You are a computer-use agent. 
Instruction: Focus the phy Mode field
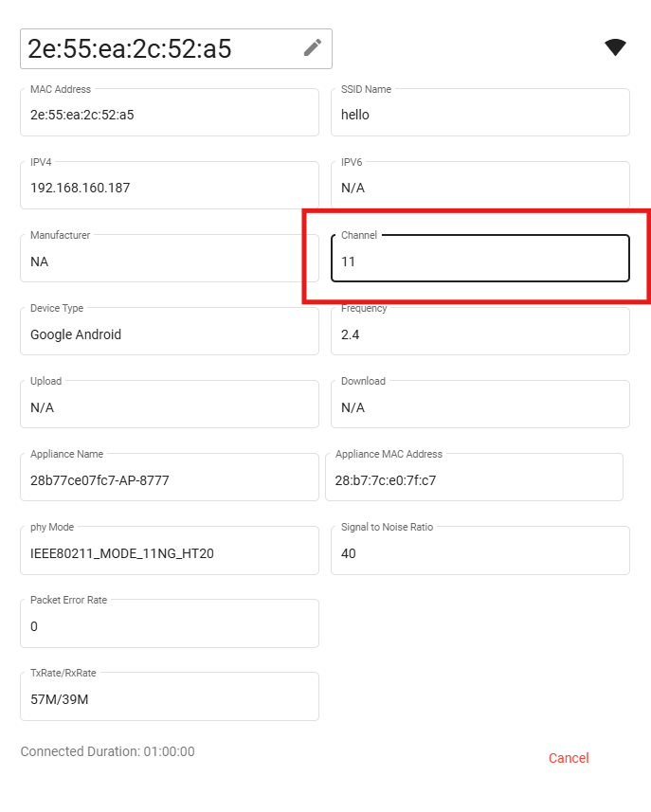[x=170, y=550]
